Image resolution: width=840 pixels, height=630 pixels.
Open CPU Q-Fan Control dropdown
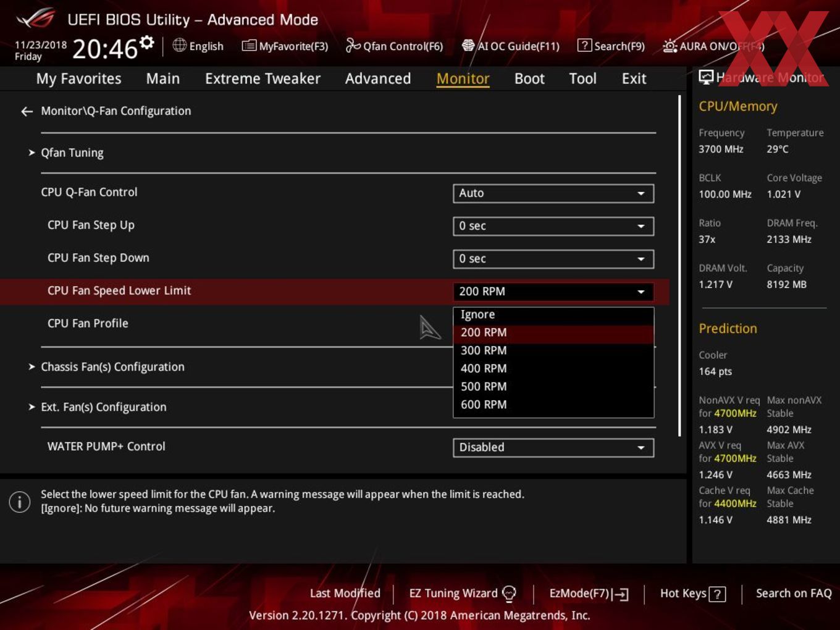[x=553, y=193]
